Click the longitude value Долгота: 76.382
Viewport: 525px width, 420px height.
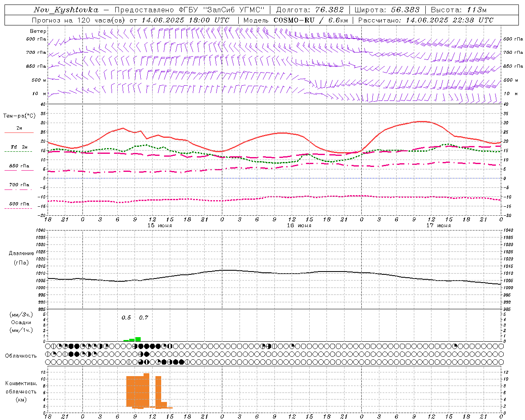tap(310, 10)
